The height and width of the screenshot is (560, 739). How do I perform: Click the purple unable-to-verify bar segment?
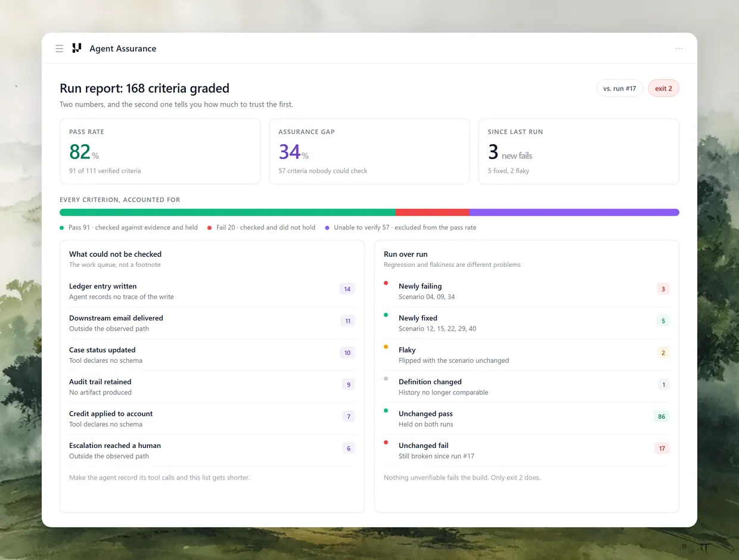(574, 212)
